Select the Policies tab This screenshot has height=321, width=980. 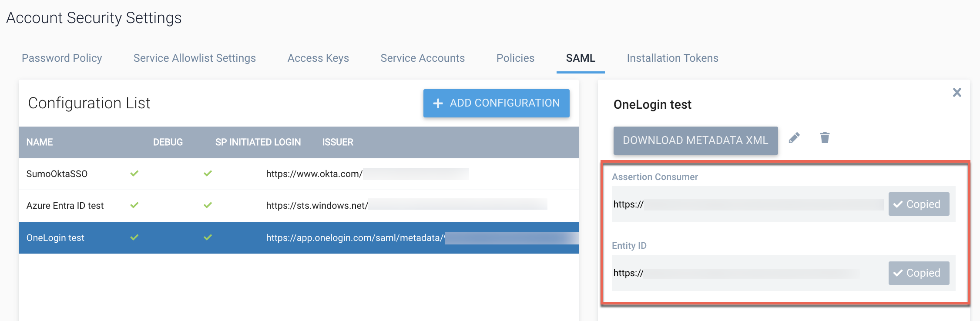[515, 58]
